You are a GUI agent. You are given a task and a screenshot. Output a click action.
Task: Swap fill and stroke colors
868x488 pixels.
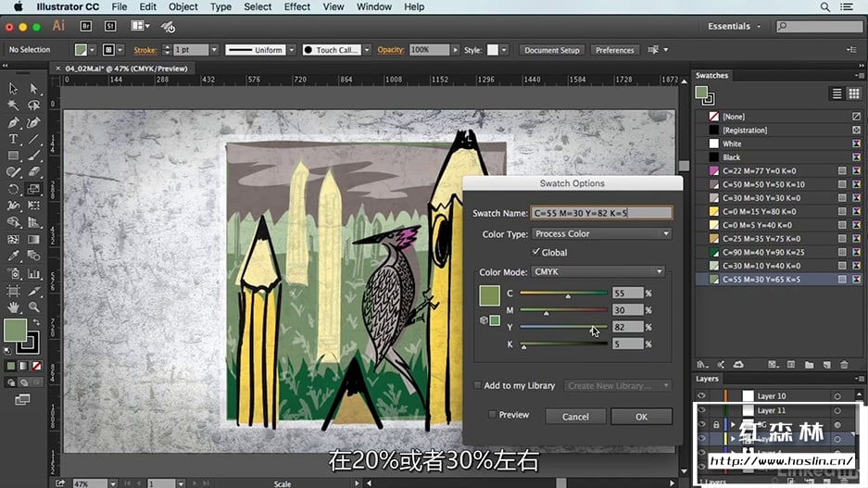[x=36, y=322]
